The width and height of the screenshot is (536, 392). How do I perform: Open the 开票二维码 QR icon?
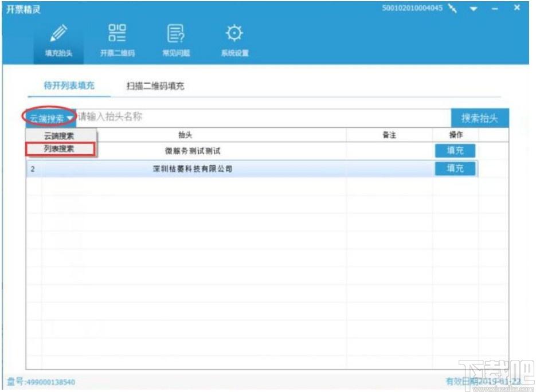click(x=117, y=33)
